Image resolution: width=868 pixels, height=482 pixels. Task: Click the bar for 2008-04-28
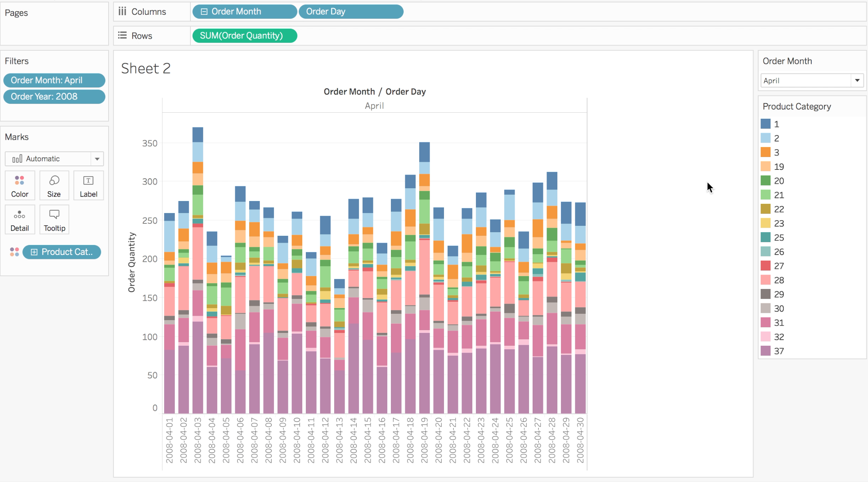pos(552,293)
